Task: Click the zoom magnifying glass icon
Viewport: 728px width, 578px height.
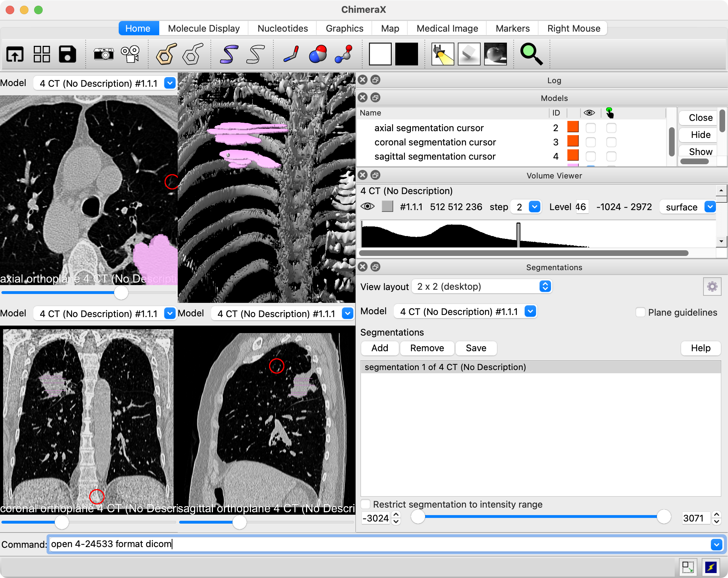Action: pos(531,54)
